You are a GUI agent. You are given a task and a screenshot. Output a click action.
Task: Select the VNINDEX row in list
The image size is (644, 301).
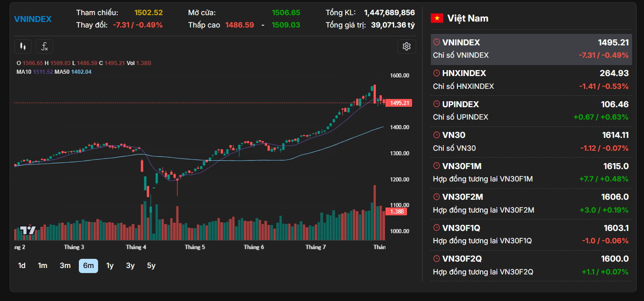[x=531, y=49]
